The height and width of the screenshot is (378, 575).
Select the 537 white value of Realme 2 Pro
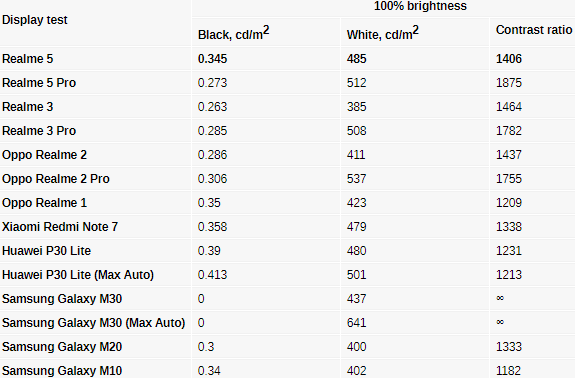click(x=356, y=179)
